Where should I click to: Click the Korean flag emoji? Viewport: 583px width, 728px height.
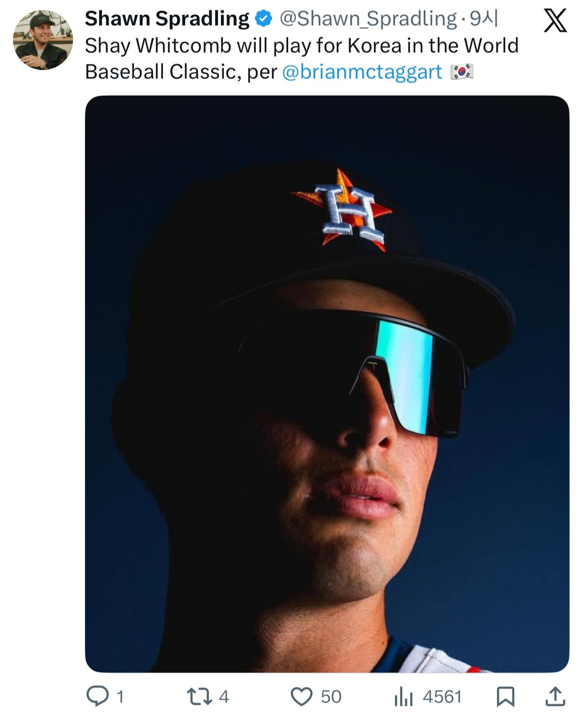(462, 72)
